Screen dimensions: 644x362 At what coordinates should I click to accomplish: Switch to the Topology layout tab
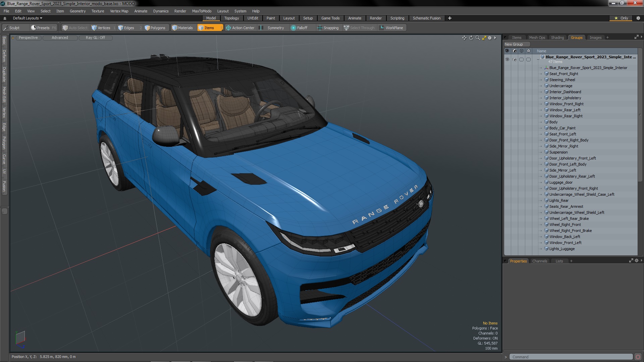point(231,18)
